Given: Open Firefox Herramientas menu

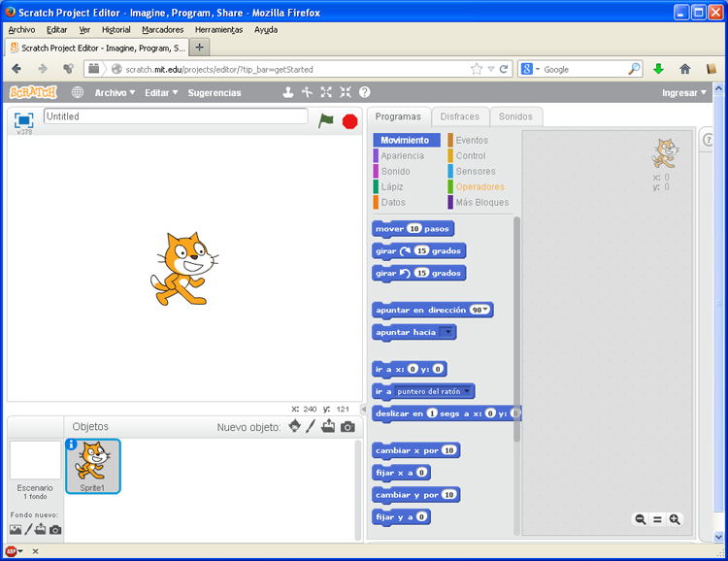Looking at the screenshot, I should tap(218, 30).
